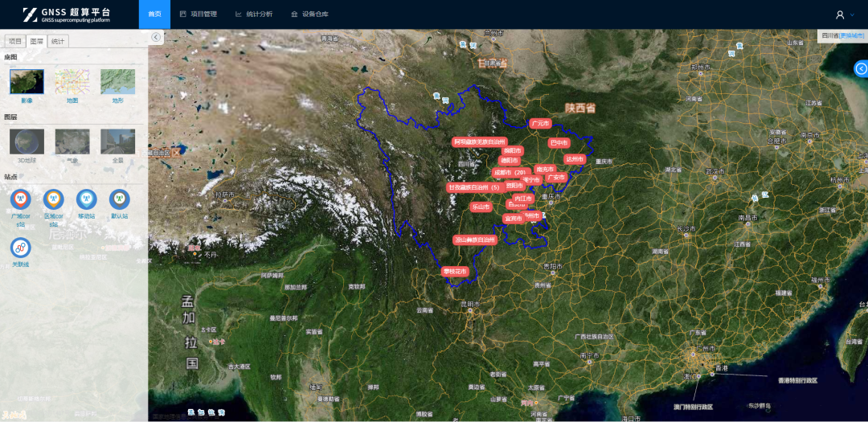Viewport: 868px width, 422px height.
Task: Expand the right side panel arrow
Action: (x=861, y=68)
